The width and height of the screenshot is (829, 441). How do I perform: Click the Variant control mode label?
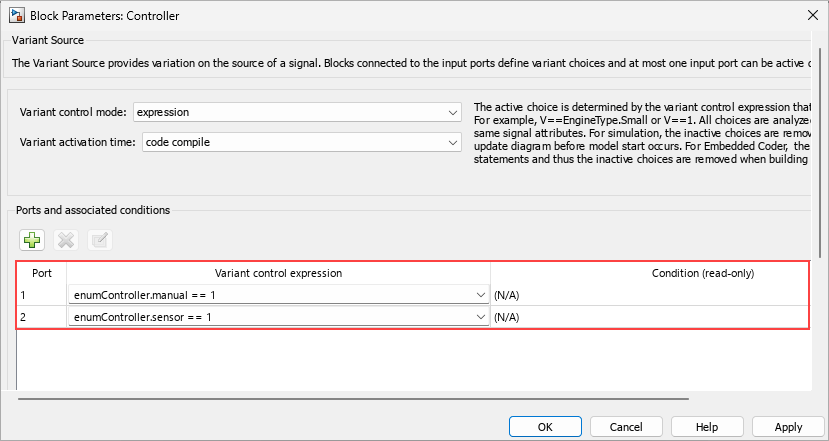click(x=73, y=112)
